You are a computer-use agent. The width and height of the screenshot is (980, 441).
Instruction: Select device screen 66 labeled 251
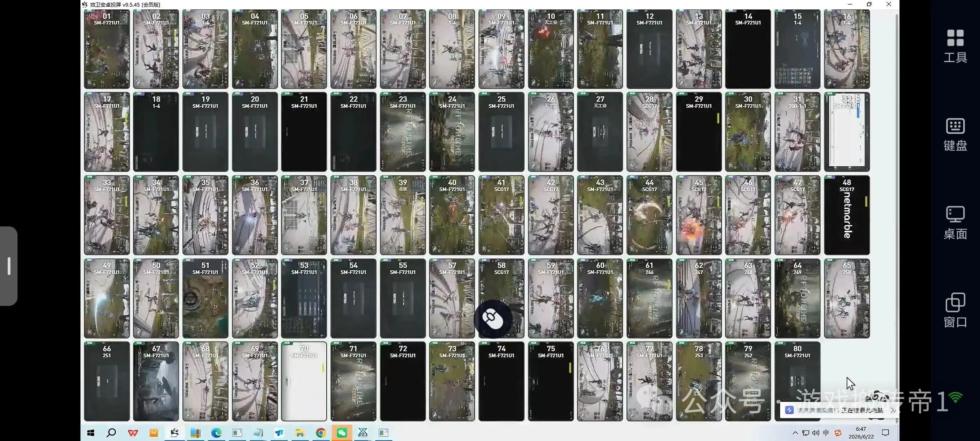pos(107,381)
